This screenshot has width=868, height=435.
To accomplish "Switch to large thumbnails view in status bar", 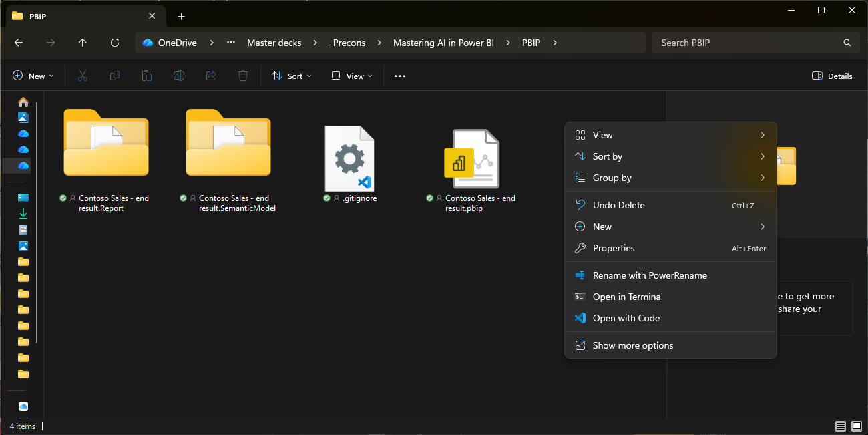I will (857, 426).
